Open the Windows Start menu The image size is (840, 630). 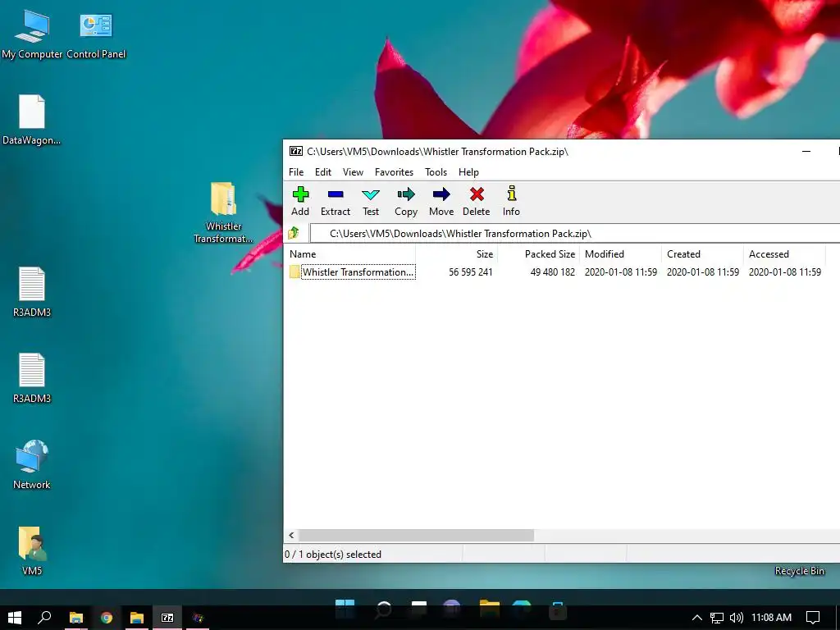point(15,618)
